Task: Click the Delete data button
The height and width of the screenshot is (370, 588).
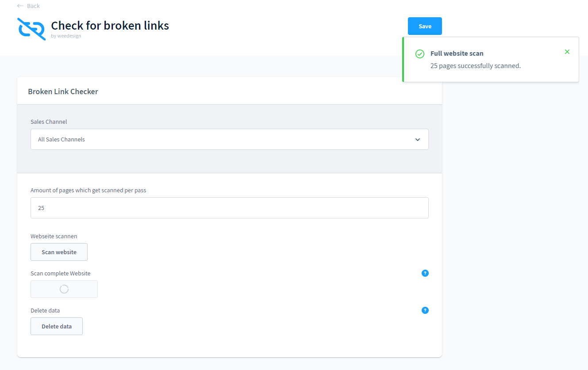Action: click(57, 326)
